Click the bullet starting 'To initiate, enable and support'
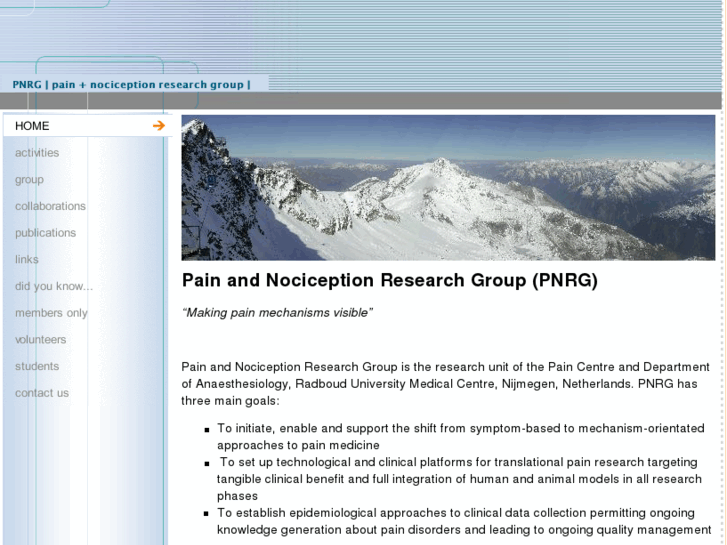The height and width of the screenshot is (545, 727). click(461, 436)
